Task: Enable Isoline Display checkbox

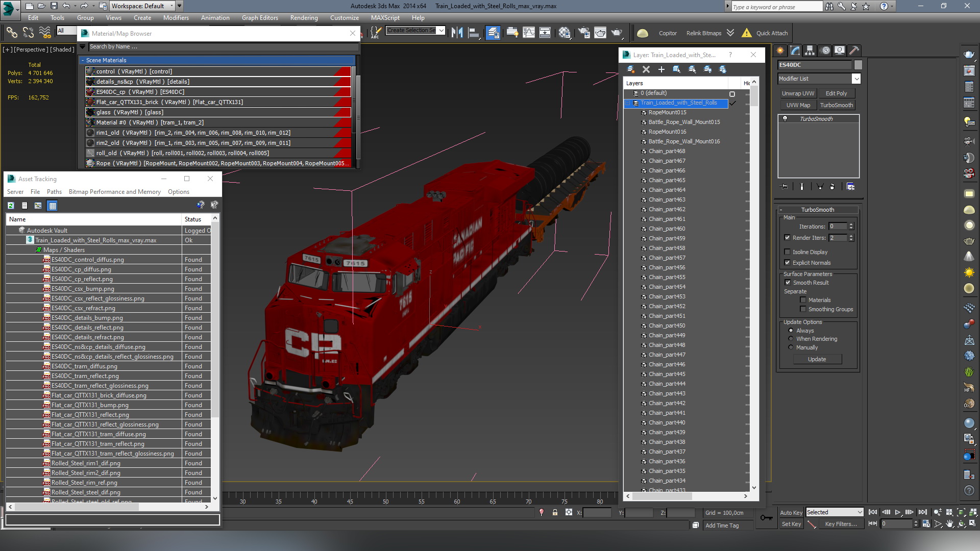Action: (x=787, y=252)
